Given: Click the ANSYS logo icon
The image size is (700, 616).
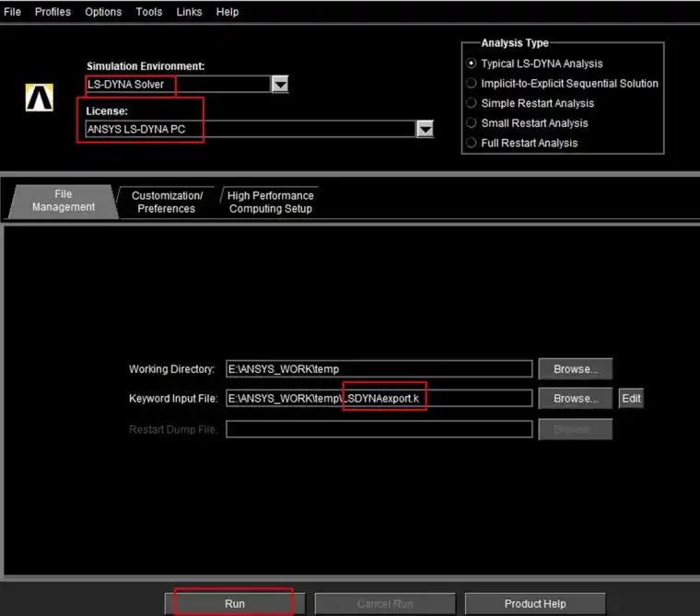Looking at the screenshot, I should 40,98.
